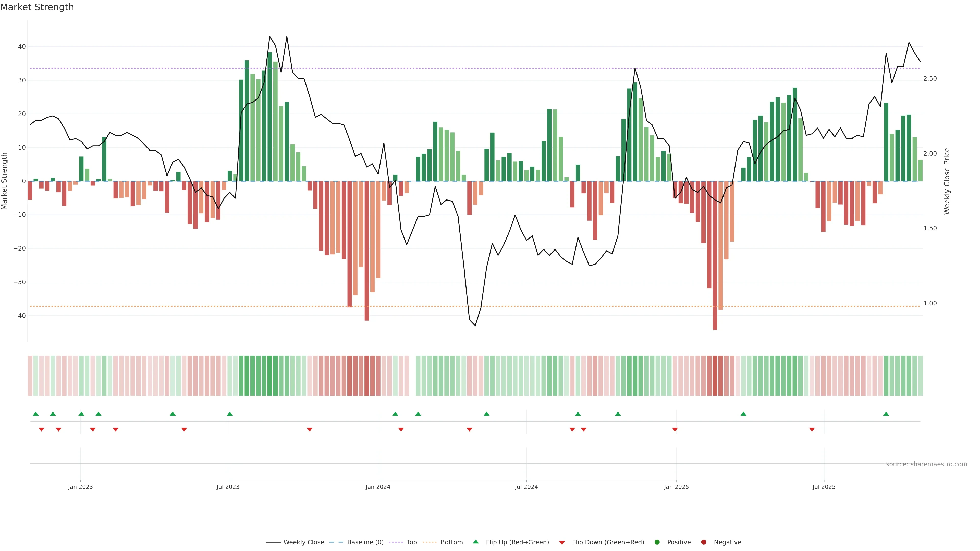This screenshot has width=980, height=551.
Task: Click the darkest red heatmap strip cell
Action: click(715, 376)
